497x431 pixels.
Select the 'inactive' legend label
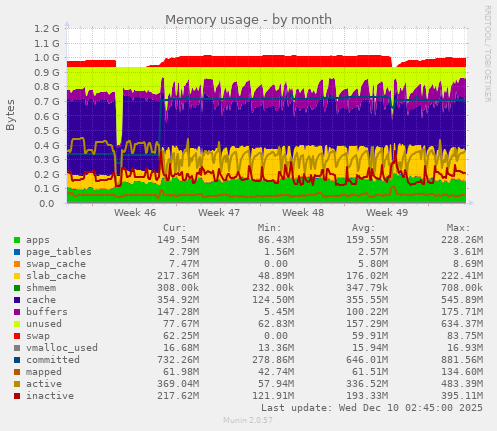click(50, 396)
